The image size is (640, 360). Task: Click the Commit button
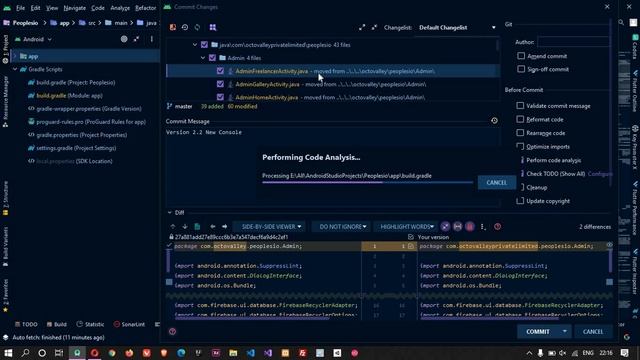coord(538,331)
